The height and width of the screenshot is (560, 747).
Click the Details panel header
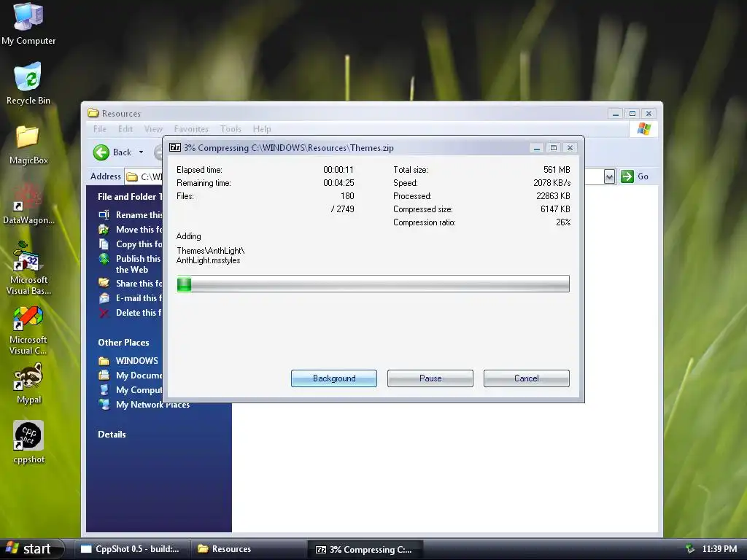tap(112, 435)
